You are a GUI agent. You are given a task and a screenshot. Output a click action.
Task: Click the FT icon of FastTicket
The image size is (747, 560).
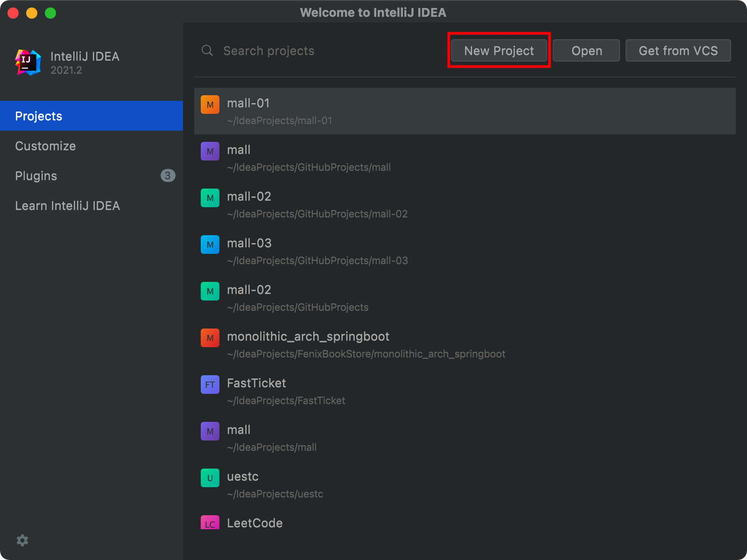210,385
